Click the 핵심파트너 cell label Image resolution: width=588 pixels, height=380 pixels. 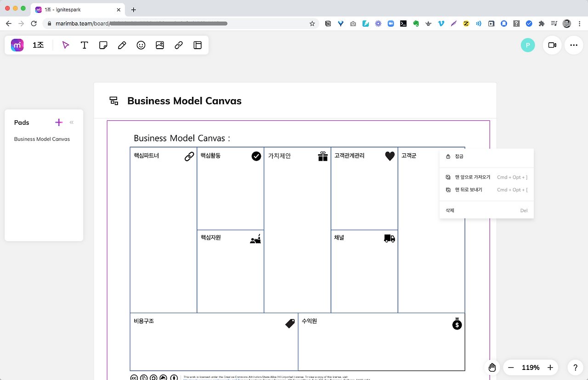pos(146,156)
